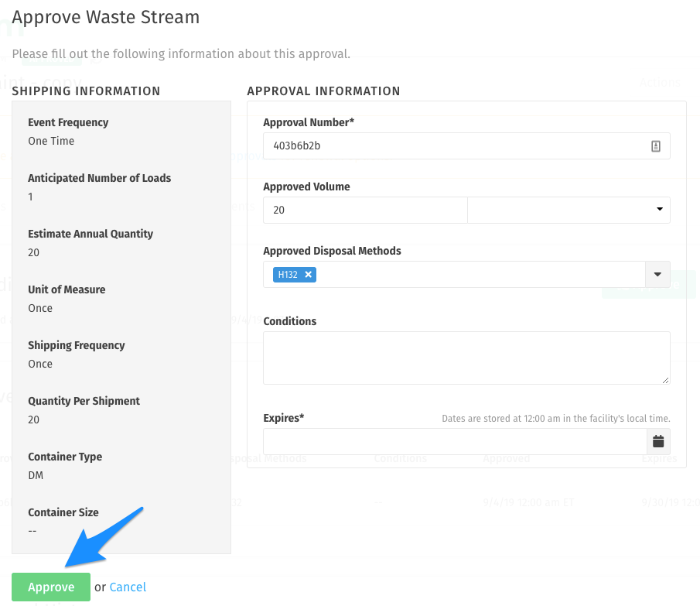
Task: Expand the Approved Disposal Methods dropdown arrow
Action: (x=657, y=274)
